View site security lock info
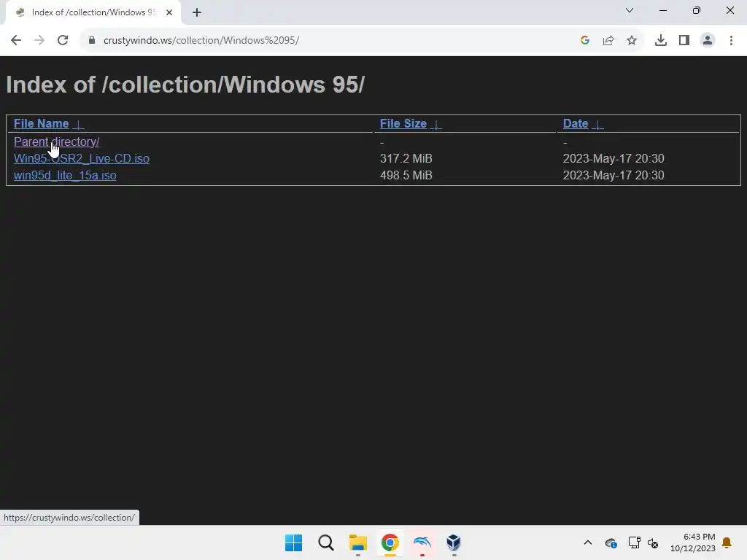This screenshot has width=747, height=560. pyautogui.click(x=91, y=41)
